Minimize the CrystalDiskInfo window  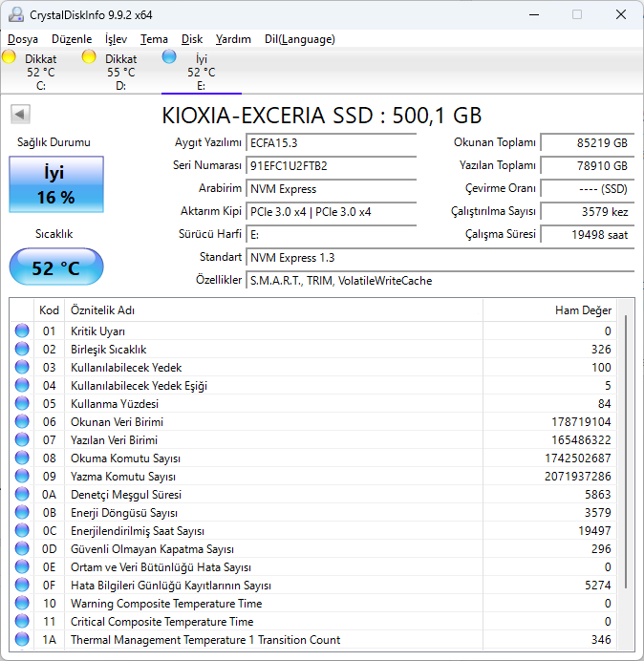click(x=534, y=14)
